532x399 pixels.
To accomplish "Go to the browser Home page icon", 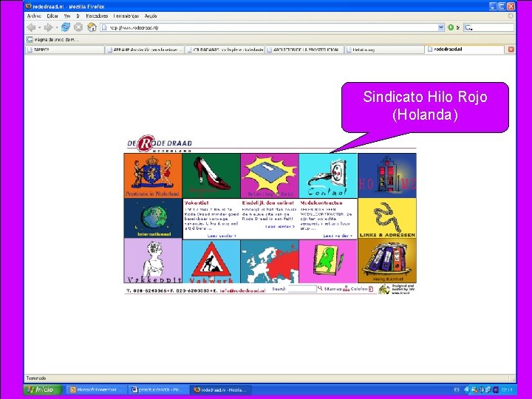I will coord(92,27).
